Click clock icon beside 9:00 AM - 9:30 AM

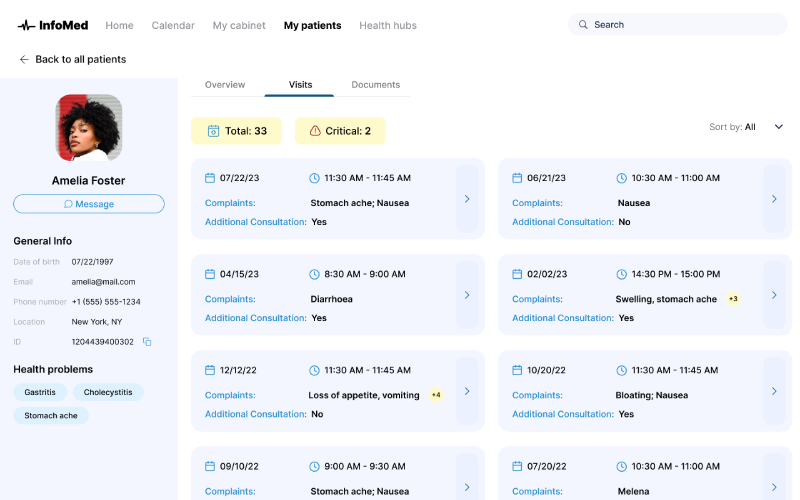pos(314,466)
